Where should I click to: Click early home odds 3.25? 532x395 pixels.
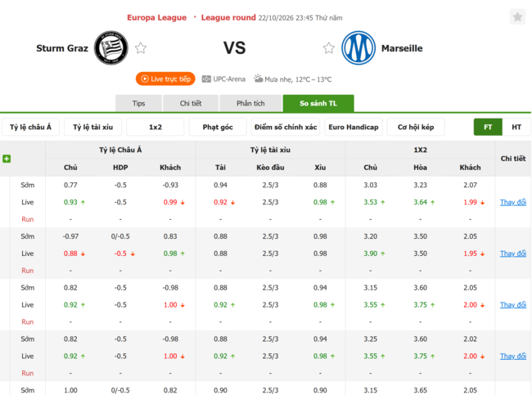370,339
